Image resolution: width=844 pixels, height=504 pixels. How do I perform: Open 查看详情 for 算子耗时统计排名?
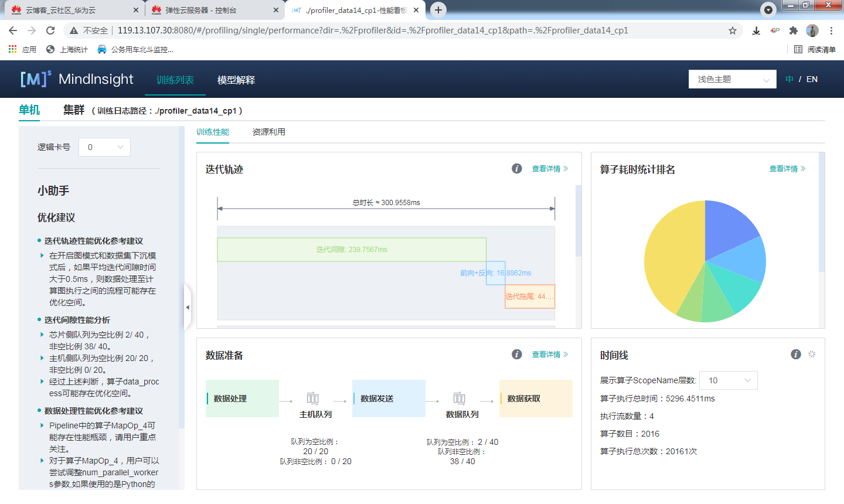[x=787, y=169]
